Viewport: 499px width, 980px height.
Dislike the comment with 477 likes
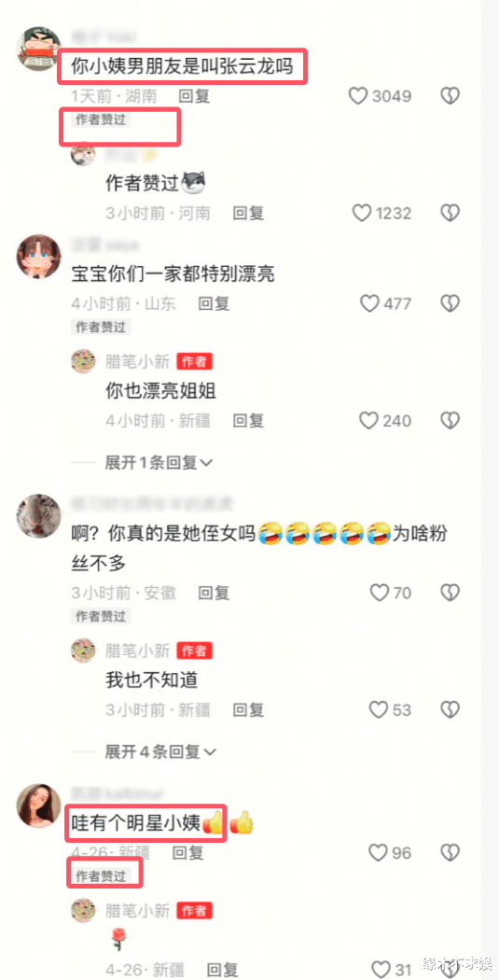[x=450, y=303]
